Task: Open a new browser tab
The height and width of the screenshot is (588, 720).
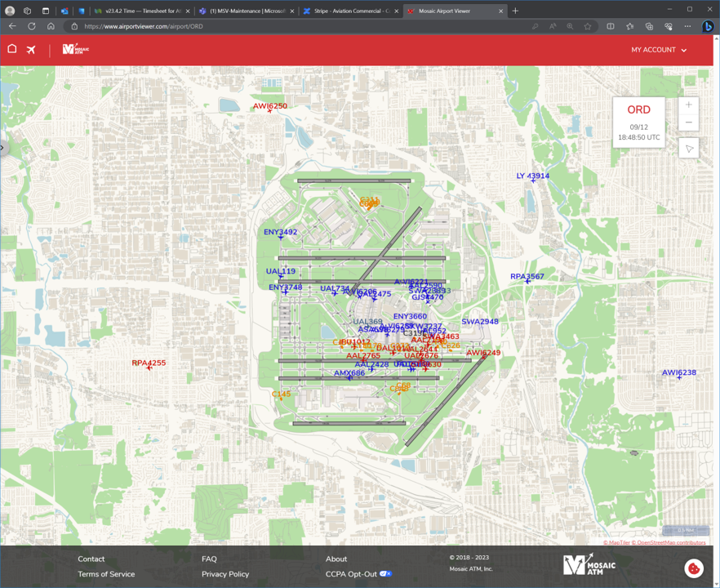Action: [x=515, y=11]
